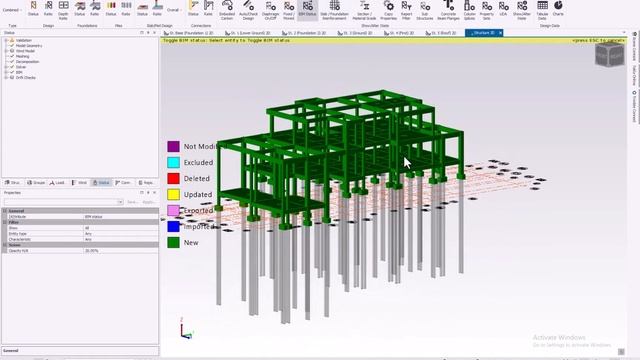Collapse the General properties section

5,211
